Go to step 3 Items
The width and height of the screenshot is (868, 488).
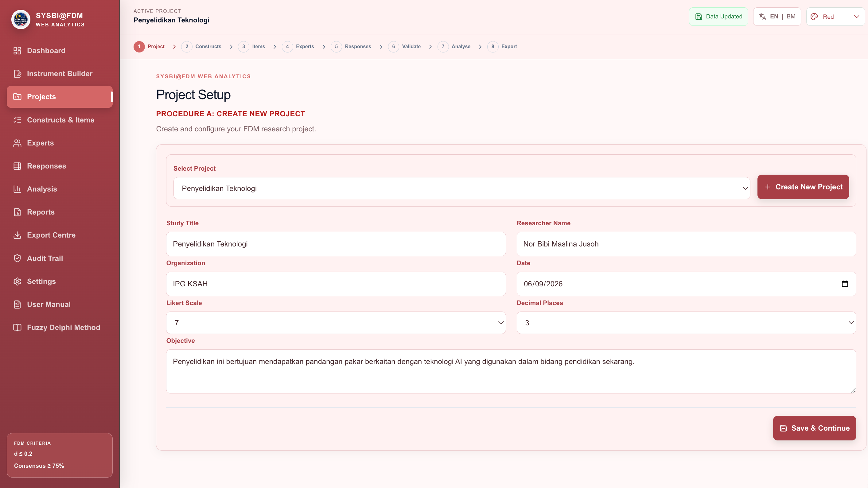[x=252, y=46]
